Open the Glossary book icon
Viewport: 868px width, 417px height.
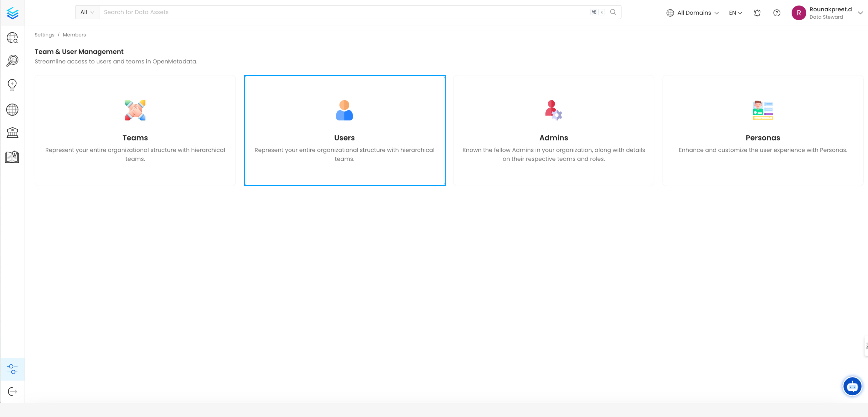tap(12, 157)
